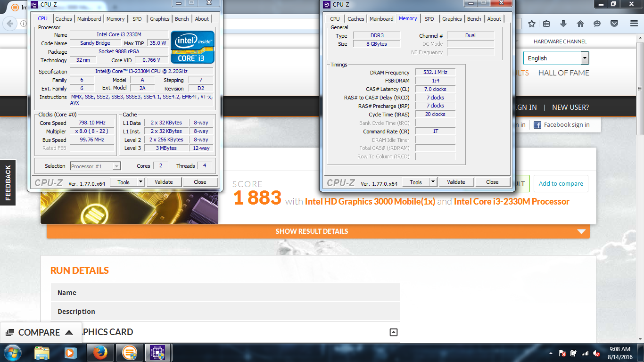The width and height of the screenshot is (644, 362).
Task: Follow Intel HD Graphics 3000 Mobile link
Action: click(370, 202)
